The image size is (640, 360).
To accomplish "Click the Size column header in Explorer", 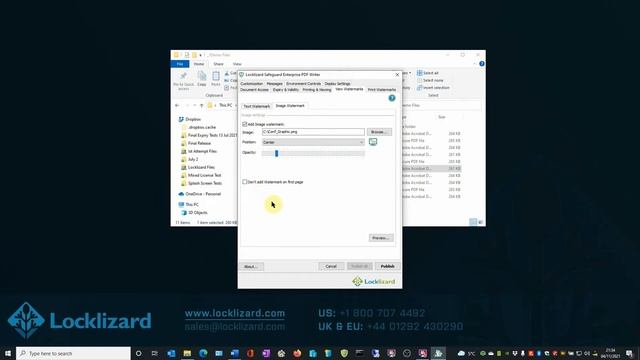I will click(x=442, y=117).
